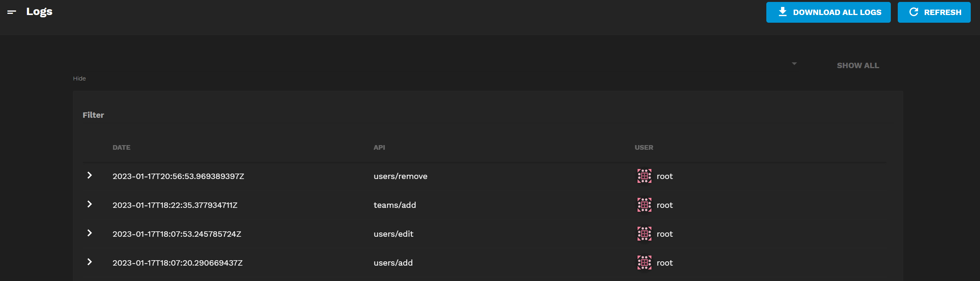Expand the teams/add log entry
The height and width of the screenshot is (281, 980).
click(x=90, y=204)
